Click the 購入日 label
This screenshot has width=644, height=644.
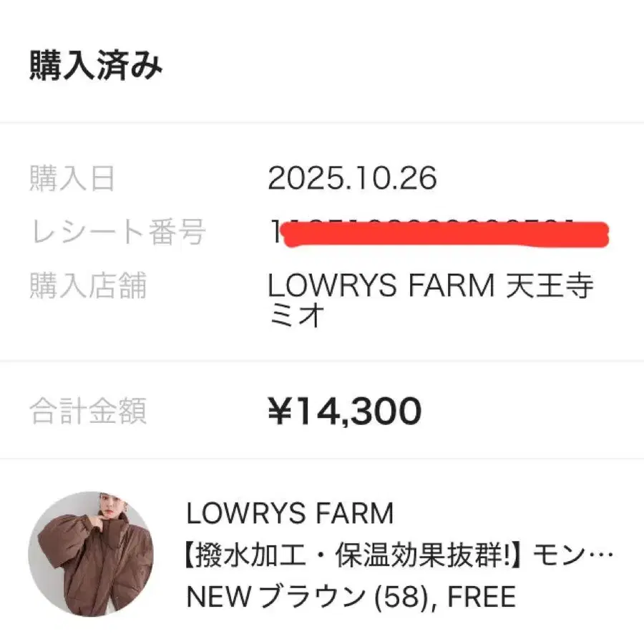72,178
